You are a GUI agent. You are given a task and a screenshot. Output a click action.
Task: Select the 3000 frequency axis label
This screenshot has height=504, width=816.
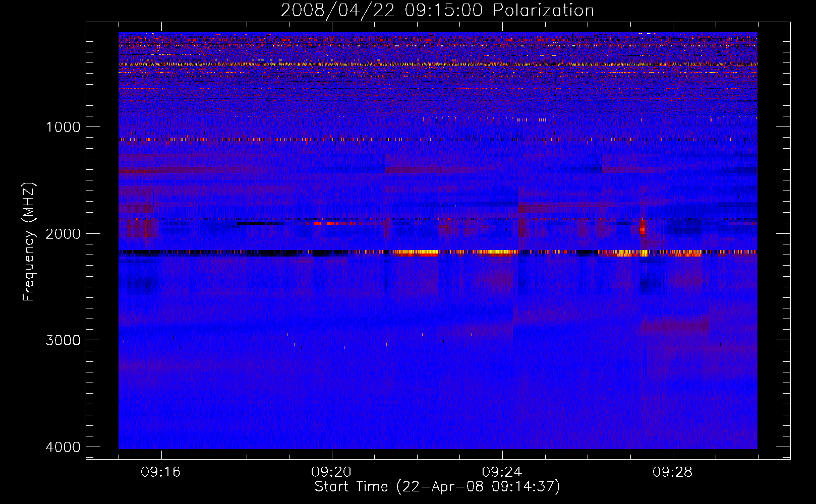[63, 340]
